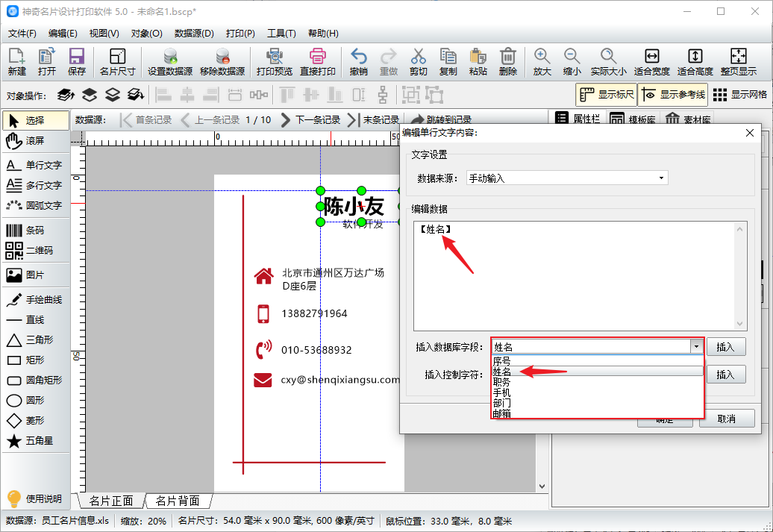Collapse the 插入数据库字段 combo arrow

point(696,347)
